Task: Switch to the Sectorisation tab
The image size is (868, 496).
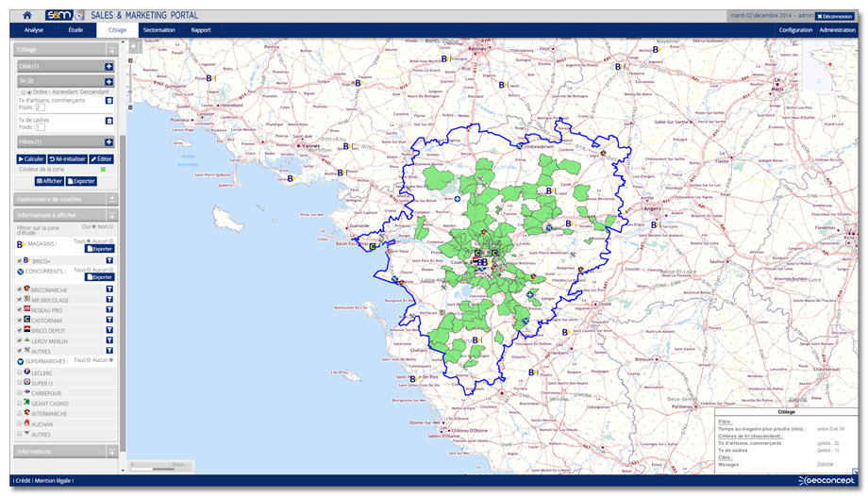Action: pos(159,30)
